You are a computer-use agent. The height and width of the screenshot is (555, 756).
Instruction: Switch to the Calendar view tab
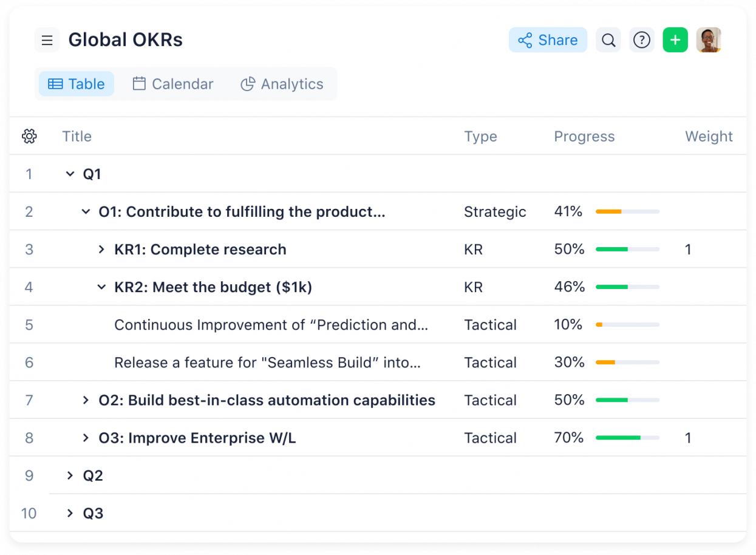click(x=173, y=84)
